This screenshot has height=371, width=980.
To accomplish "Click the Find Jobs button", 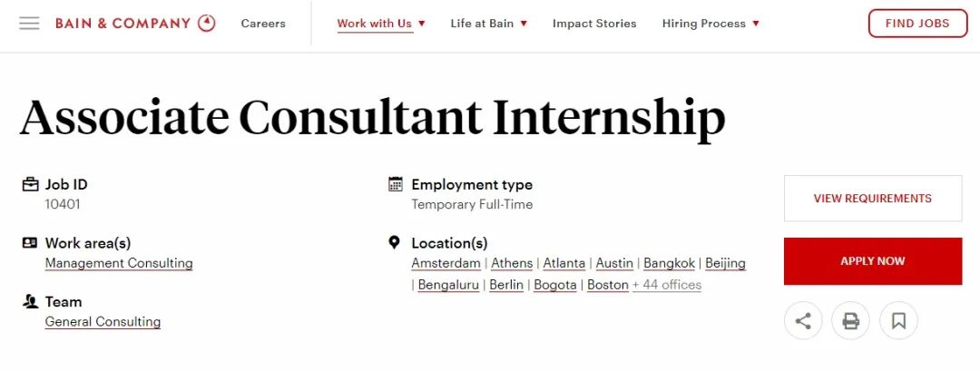I will [917, 24].
